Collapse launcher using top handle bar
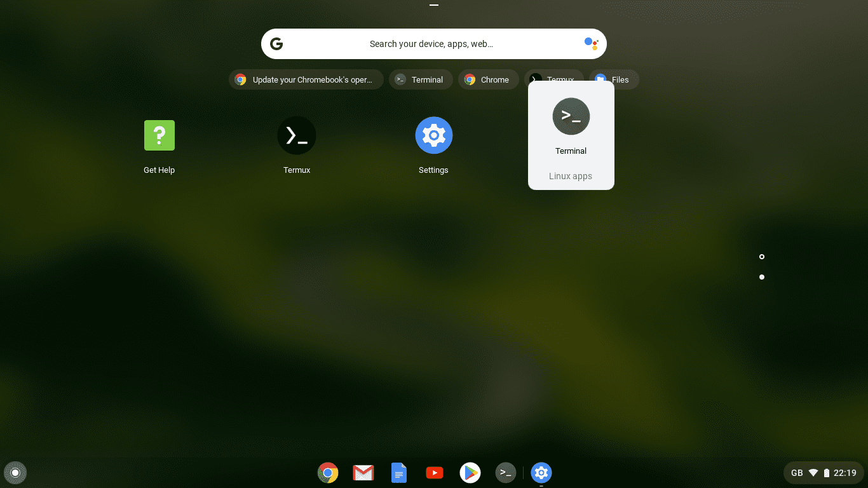The width and height of the screenshot is (868, 488). 434,5
